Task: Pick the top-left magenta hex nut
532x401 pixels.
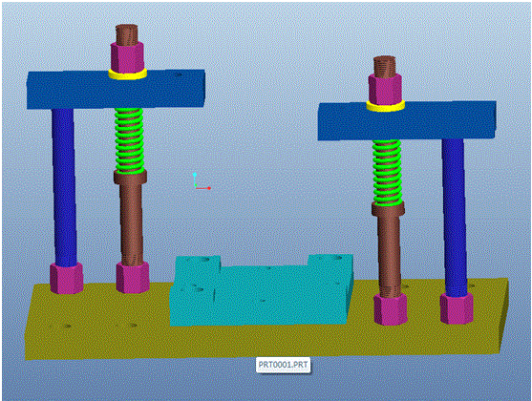Action: (127, 57)
